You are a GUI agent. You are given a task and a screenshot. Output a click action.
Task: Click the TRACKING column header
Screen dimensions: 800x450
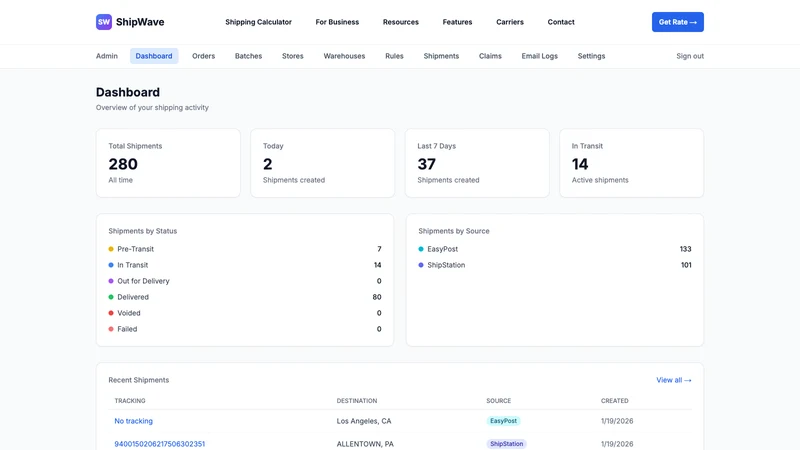click(130, 401)
